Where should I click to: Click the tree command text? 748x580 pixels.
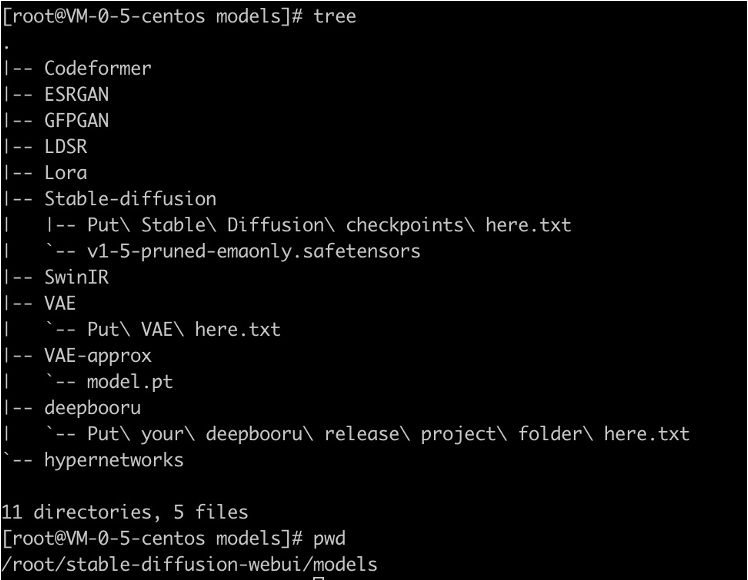coord(334,17)
